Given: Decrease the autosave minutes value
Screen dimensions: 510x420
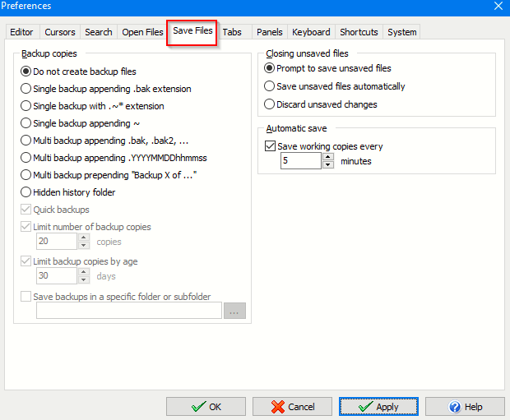Looking at the screenshot, I should pos(328,165).
